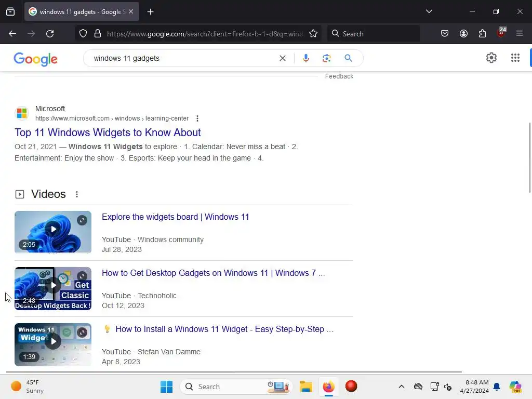Play the 2:05 video thumbnail
The height and width of the screenshot is (399, 532).
pos(53,232)
